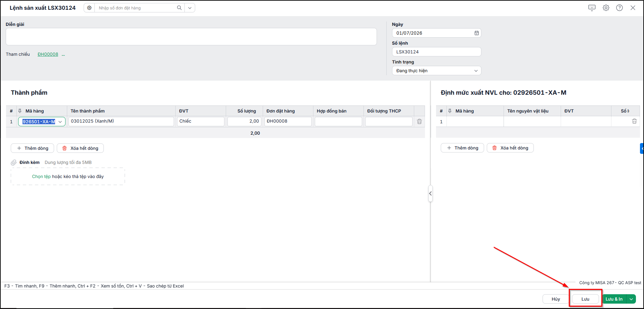Click the order search magnifier icon
644x309 pixels.
click(179, 8)
